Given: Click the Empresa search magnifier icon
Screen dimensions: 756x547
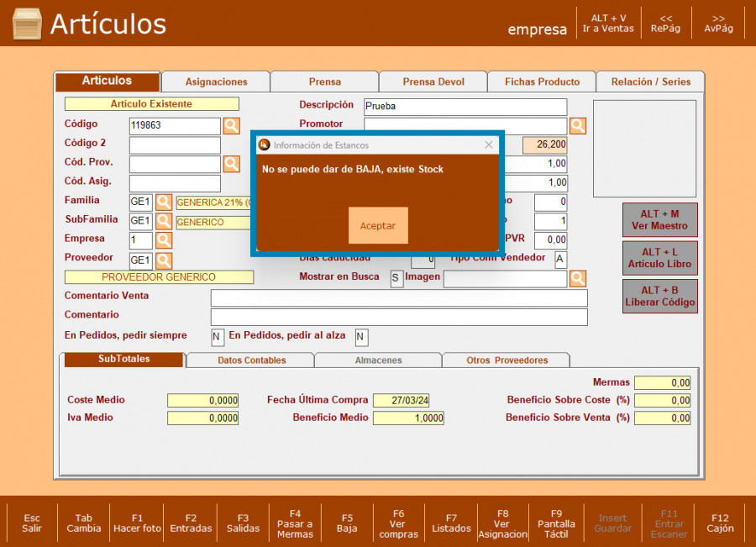Looking at the screenshot, I should pos(164,241).
